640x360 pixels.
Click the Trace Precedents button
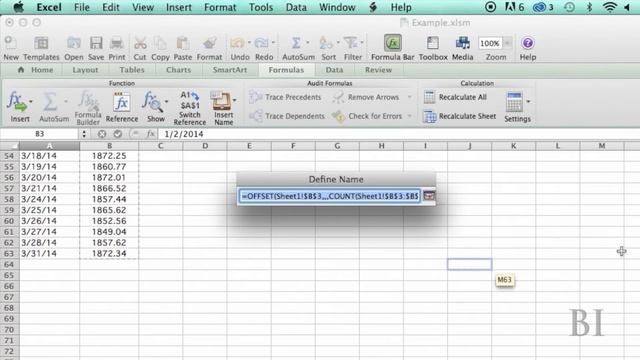coord(285,97)
